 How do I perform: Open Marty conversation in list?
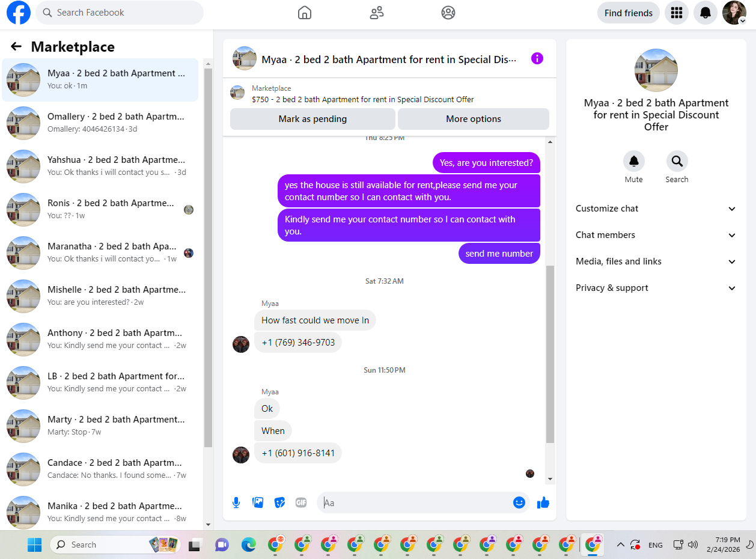click(x=100, y=426)
